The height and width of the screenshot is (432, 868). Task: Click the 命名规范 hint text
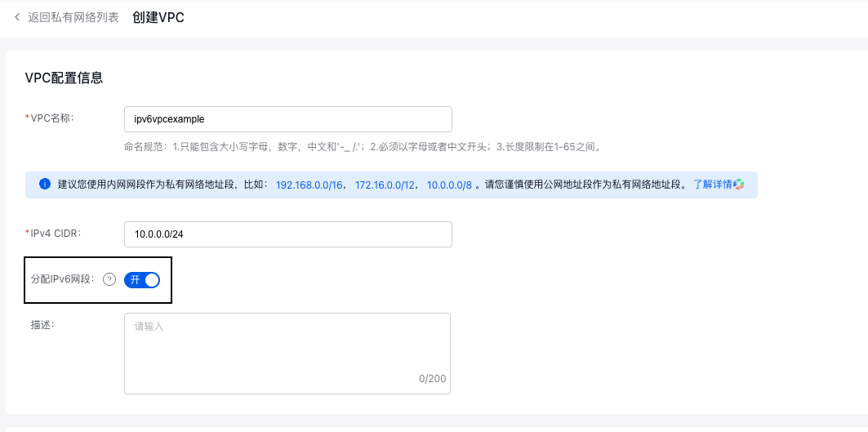(x=363, y=147)
